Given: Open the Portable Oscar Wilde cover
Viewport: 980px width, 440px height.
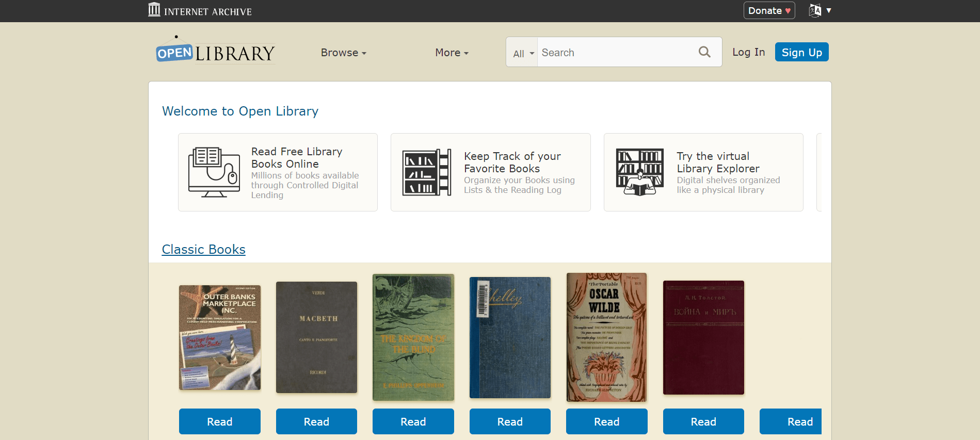Looking at the screenshot, I should tap(606, 337).
